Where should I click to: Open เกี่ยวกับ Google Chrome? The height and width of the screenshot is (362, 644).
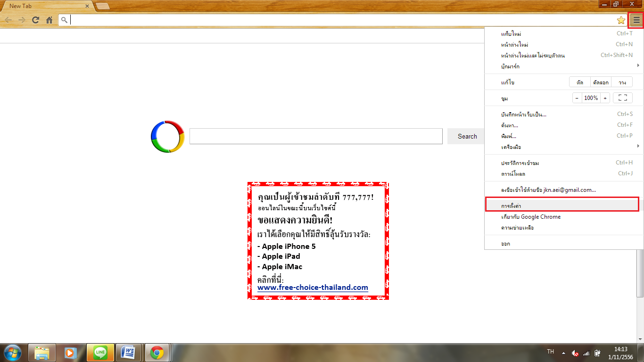564,217
